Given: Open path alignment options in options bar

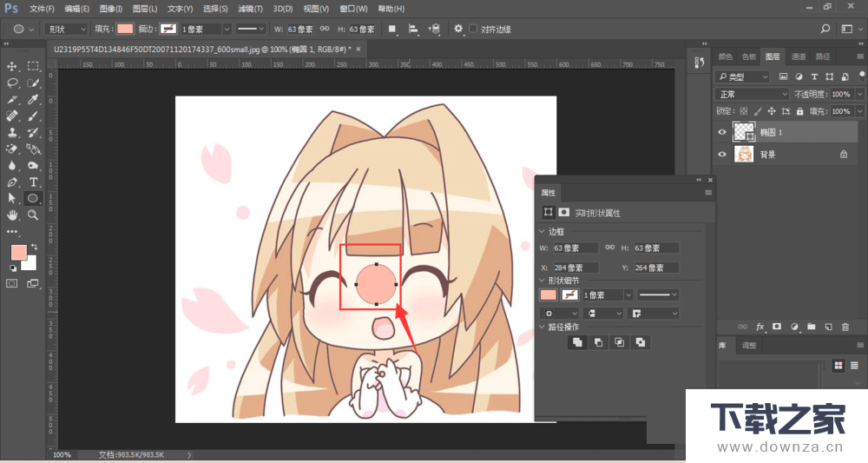Looking at the screenshot, I should coord(413,29).
